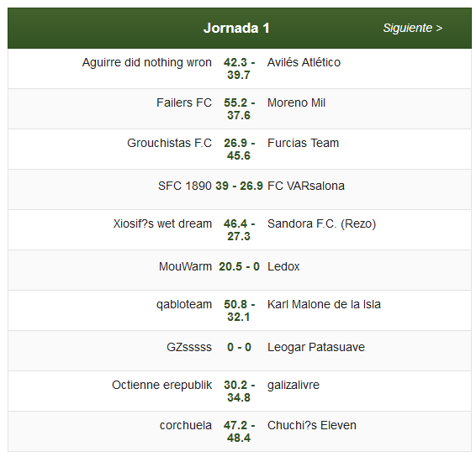
Task: Click the Jornada 1 header title
Action: [236, 28]
